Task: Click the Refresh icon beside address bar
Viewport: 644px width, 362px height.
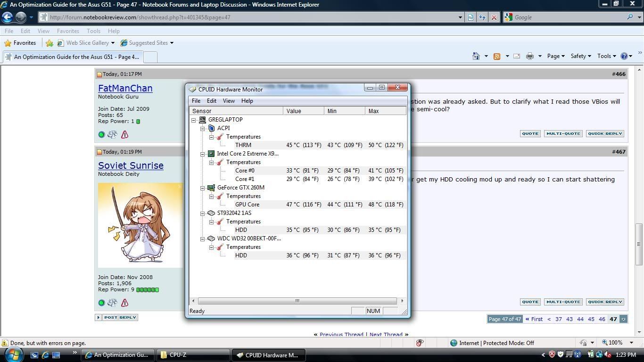Action: [482, 17]
